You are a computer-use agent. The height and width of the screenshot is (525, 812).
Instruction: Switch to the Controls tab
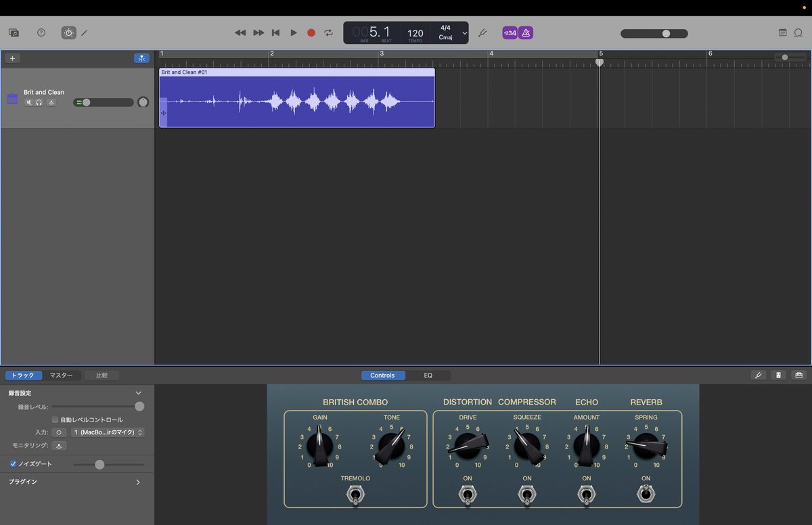382,375
